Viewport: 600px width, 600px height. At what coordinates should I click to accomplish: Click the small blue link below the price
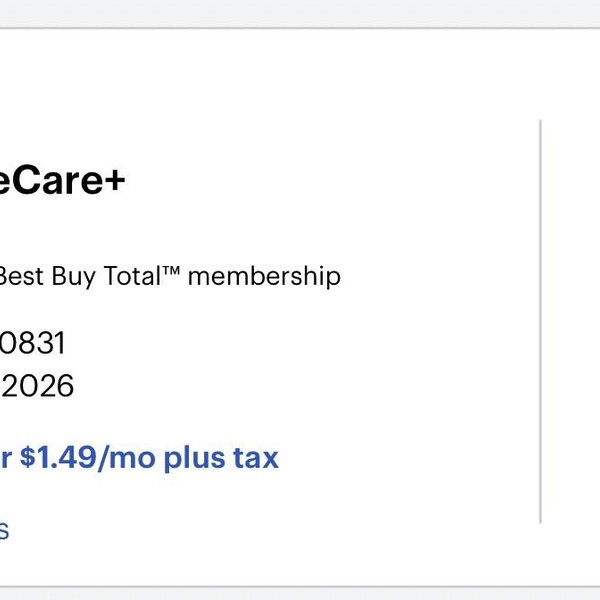coord(4,530)
